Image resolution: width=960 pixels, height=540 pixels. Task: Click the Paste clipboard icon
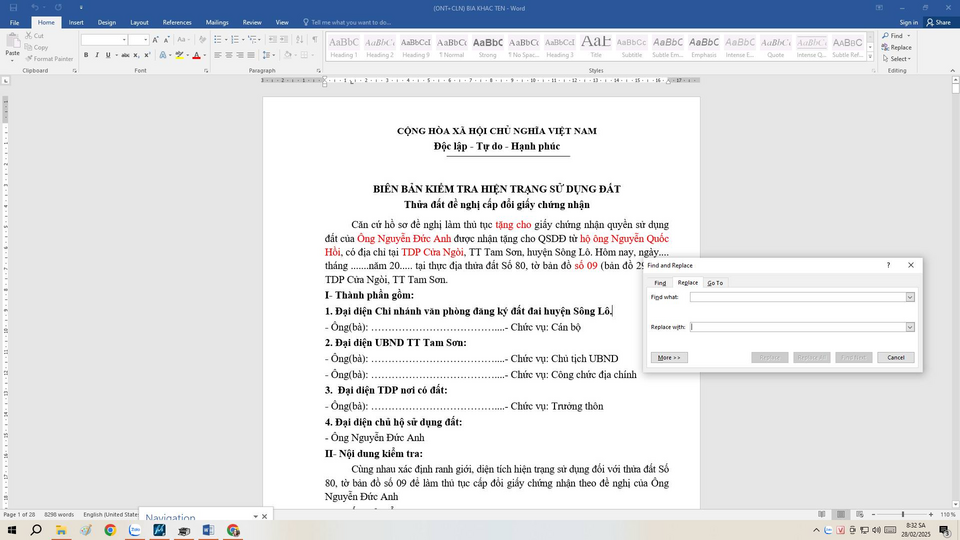[13, 42]
